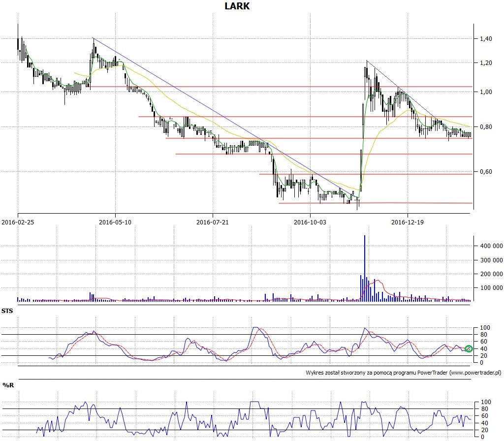This screenshot has height=441, width=504.
Task: Click the tallest volume spike bar
Action: point(365,268)
